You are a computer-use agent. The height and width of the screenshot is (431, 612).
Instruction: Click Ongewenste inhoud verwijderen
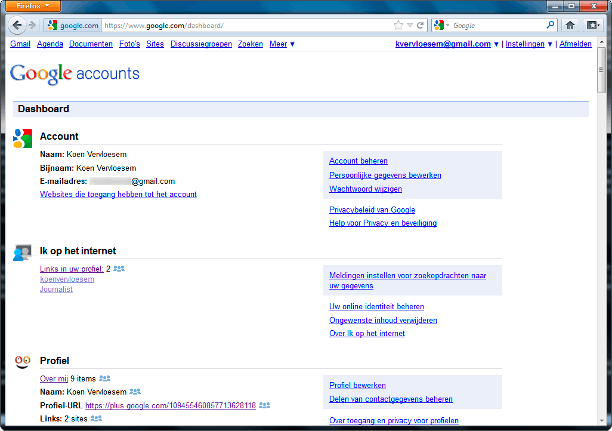(383, 320)
